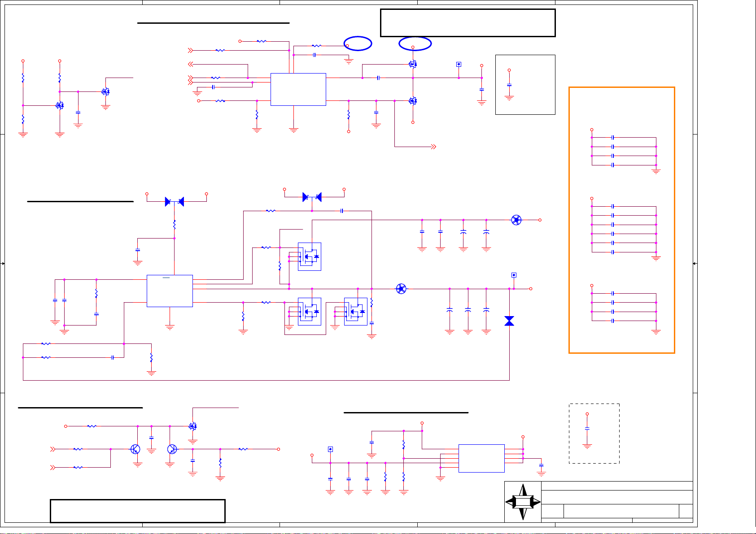Select the IC block in bottom-right circuit
The height and width of the screenshot is (534, 756).
coord(481,458)
